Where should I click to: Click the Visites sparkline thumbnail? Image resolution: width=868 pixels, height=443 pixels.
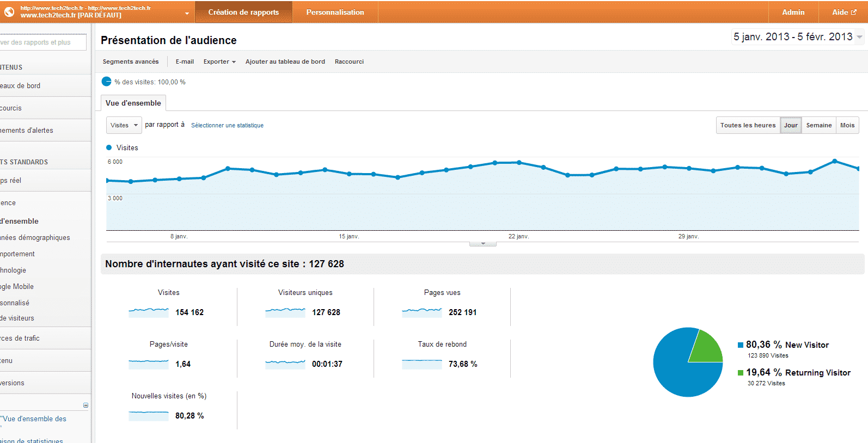[149, 312]
